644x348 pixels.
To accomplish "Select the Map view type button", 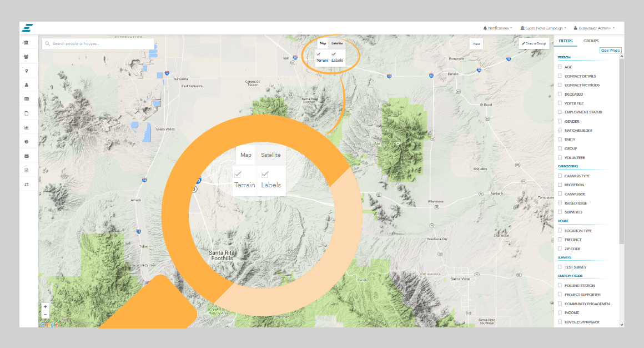I will coord(323,43).
